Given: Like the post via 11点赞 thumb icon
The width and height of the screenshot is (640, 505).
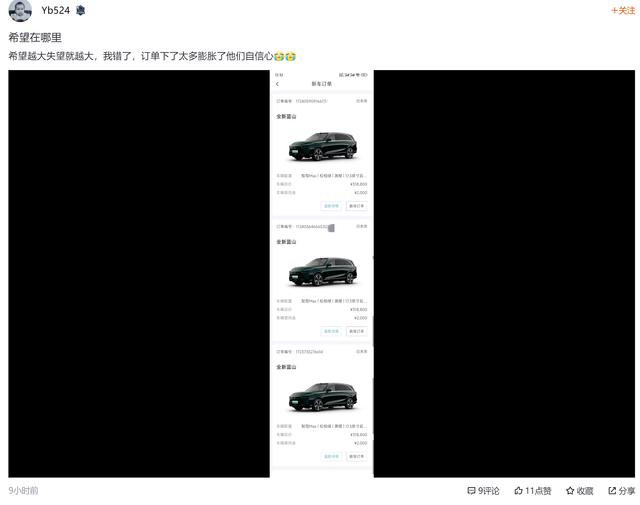Looking at the screenshot, I should click(518, 490).
